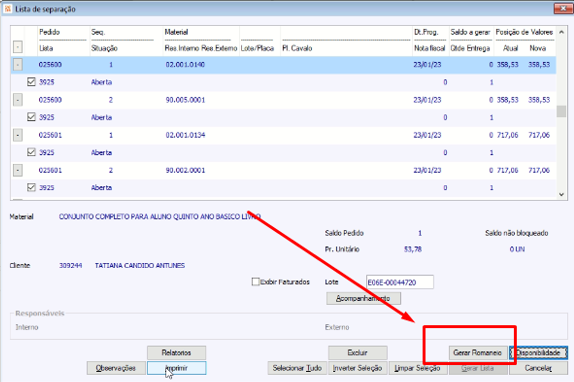
Task: Uncheck list 3925 under material 02.001.0134
Action: (31, 152)
